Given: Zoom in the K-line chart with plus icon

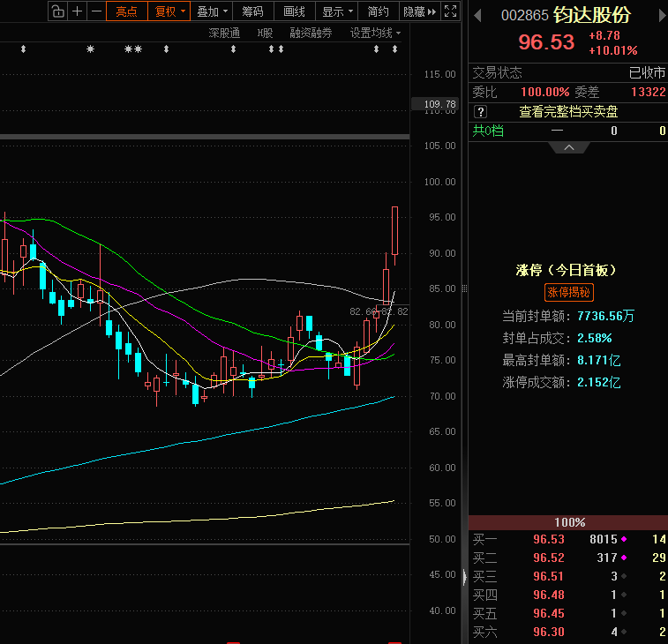Looking at the screenshot, I should click(x=77, y=11).
